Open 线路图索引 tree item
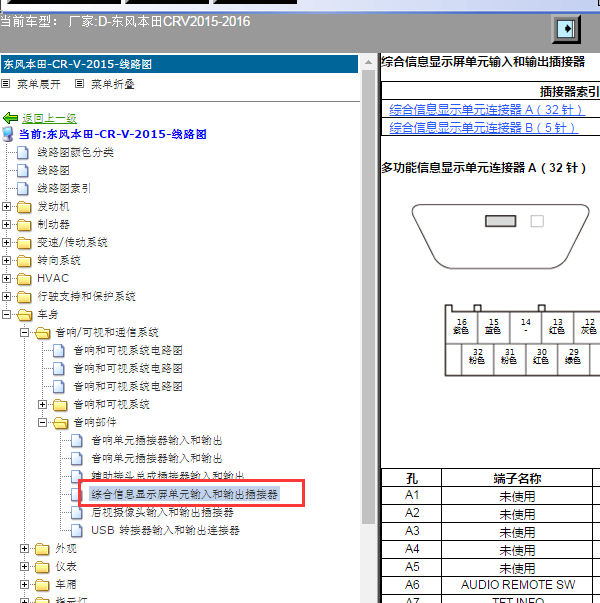This screenshot has height=603, width=600. (64, 188)
